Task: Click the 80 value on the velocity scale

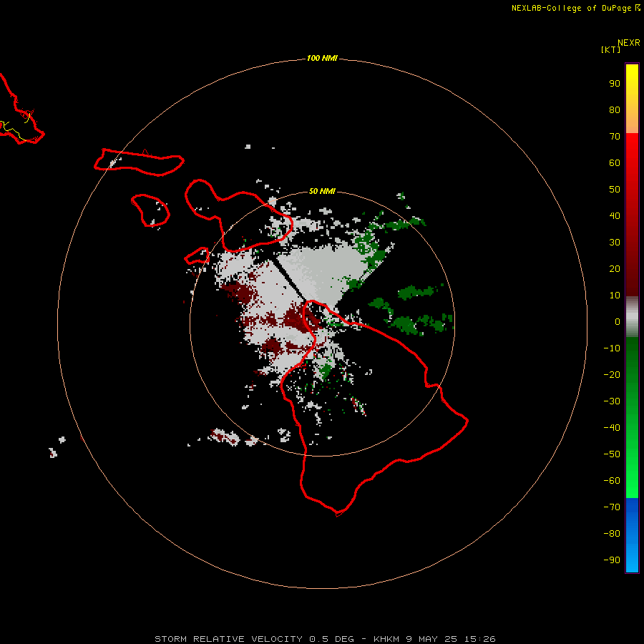Action: click(x=615, y=109)
